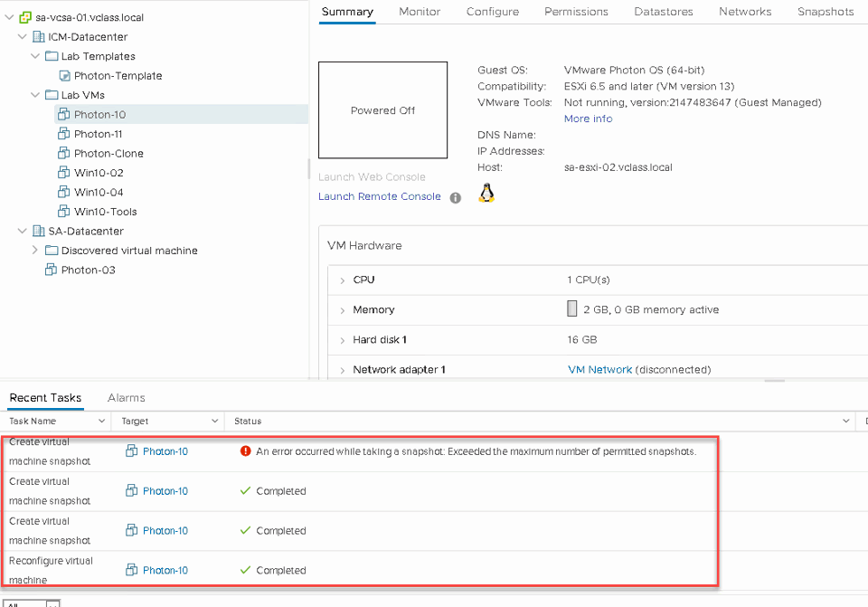Open the Status column filter dropdown

846,421
